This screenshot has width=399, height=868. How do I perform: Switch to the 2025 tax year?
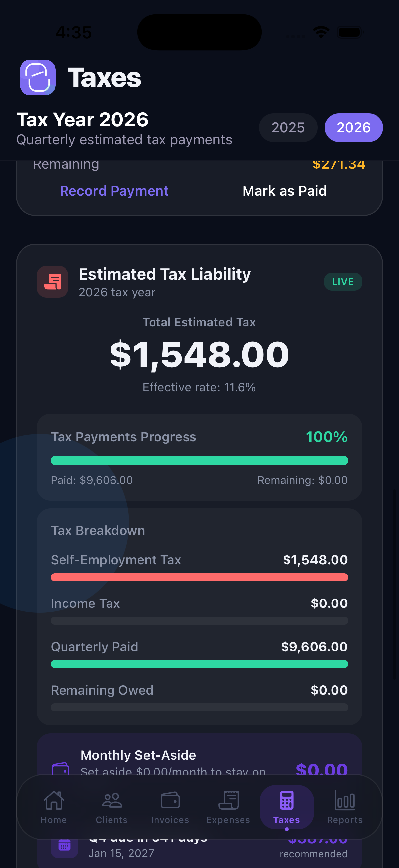pos(288,127)
